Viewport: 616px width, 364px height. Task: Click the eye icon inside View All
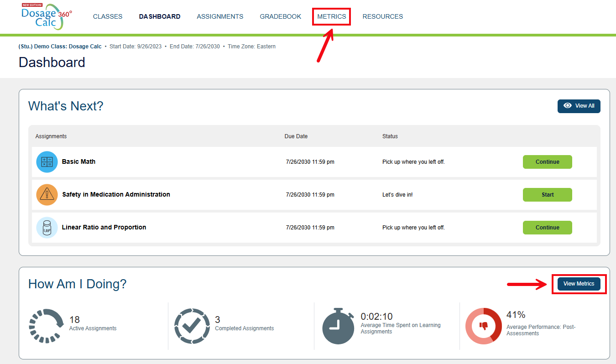click(567, 106)
